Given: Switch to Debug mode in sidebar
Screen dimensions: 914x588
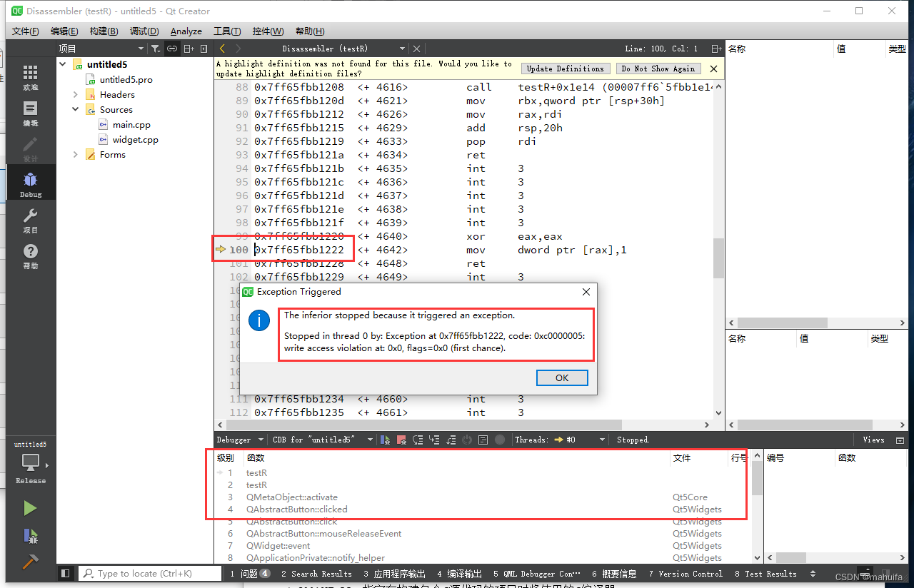Looking at the screenshot, I should click(30, 184).
